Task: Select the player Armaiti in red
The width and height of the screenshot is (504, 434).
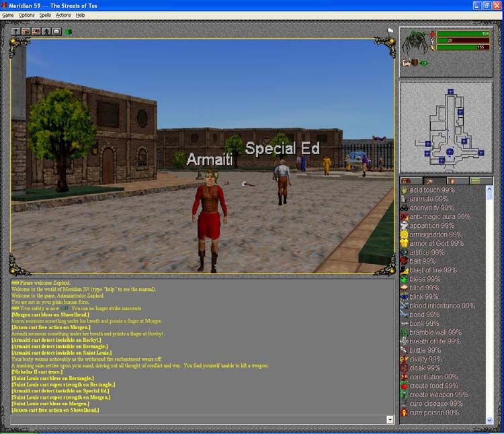Action: [x=210, y=222]
